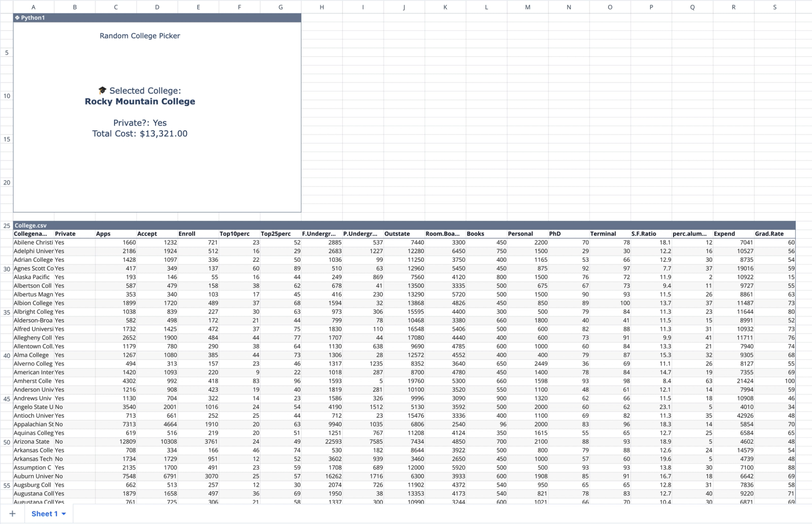Select Accept value 10308 cell
The width and height of the screenshot is (812, 524).
[x=157, y=441]
